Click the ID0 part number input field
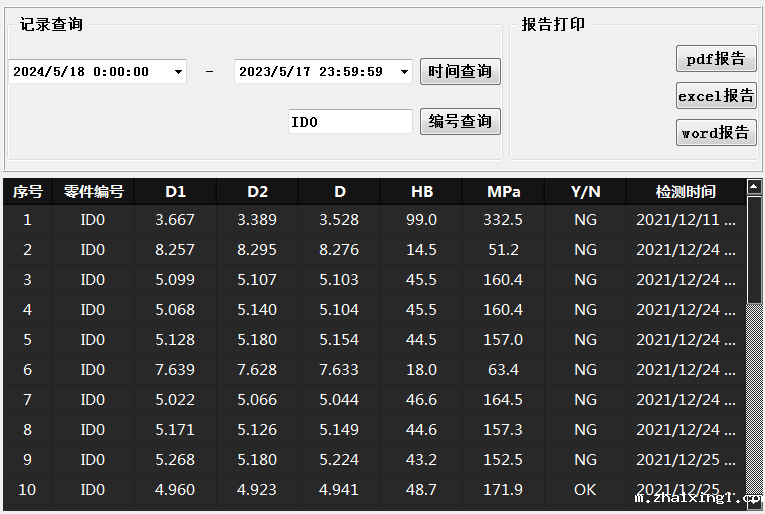 [x=349, y=122]
